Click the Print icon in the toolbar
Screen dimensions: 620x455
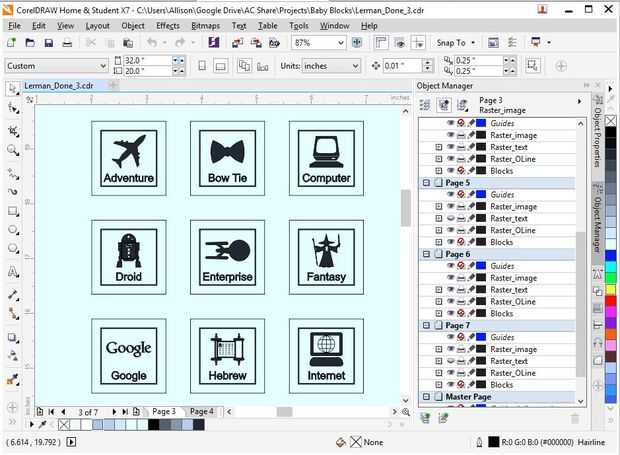coord(67,42)
